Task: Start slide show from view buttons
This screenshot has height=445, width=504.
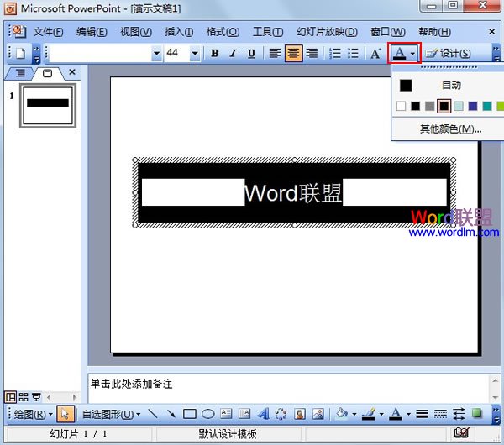Action: coord(37,397)
